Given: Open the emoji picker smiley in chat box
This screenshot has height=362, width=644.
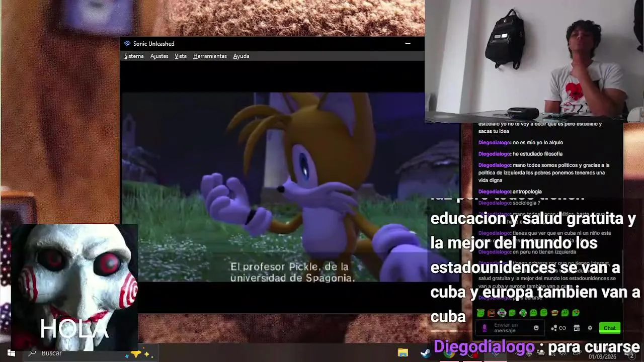Looking at the screenshot, I should click(536, 328).
